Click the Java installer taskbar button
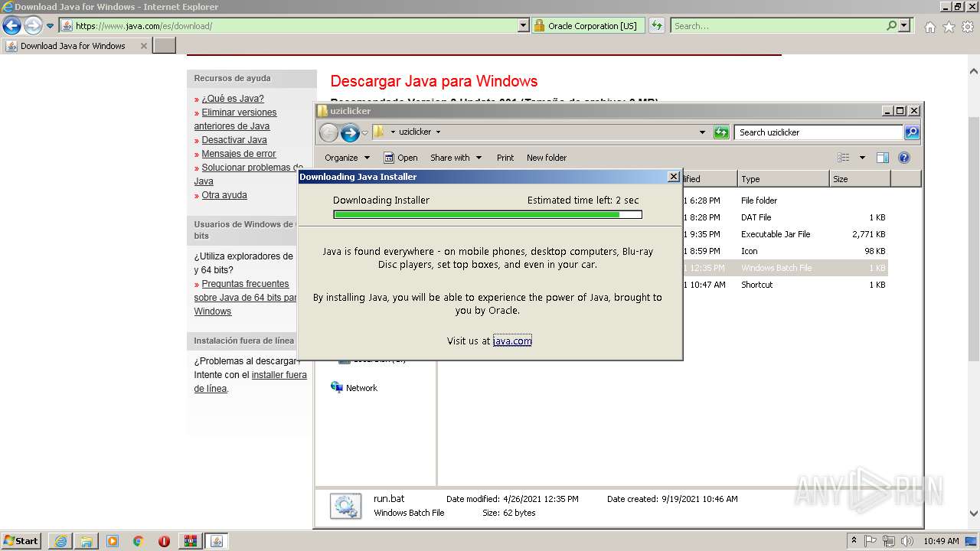 pos(217,541)
